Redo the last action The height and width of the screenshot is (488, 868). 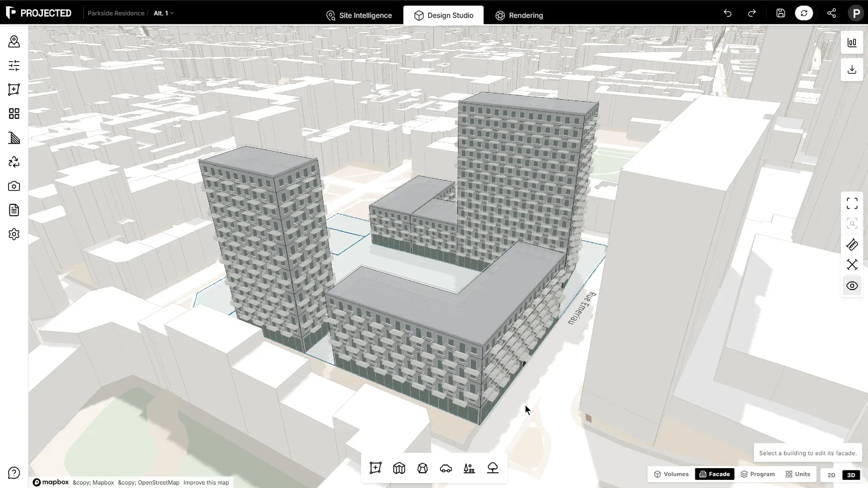point(752,13)
